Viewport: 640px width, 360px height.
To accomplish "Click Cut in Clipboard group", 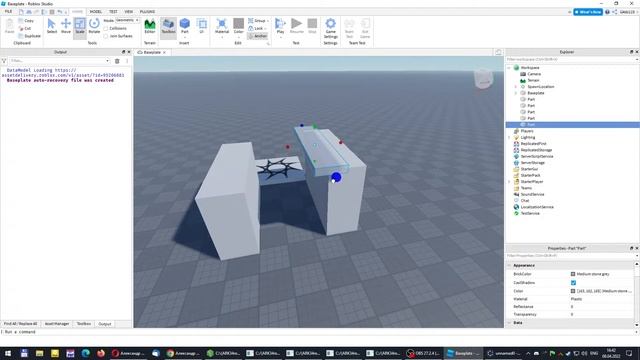I will click(x=25, y=28).
